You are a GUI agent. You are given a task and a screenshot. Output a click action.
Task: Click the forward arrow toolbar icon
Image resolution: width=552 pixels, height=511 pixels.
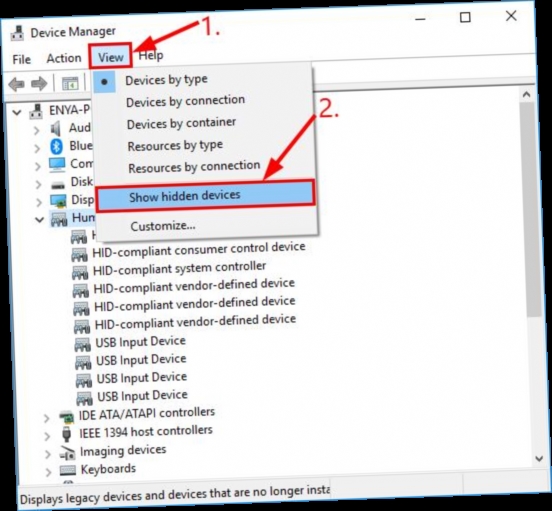(39, 84)
